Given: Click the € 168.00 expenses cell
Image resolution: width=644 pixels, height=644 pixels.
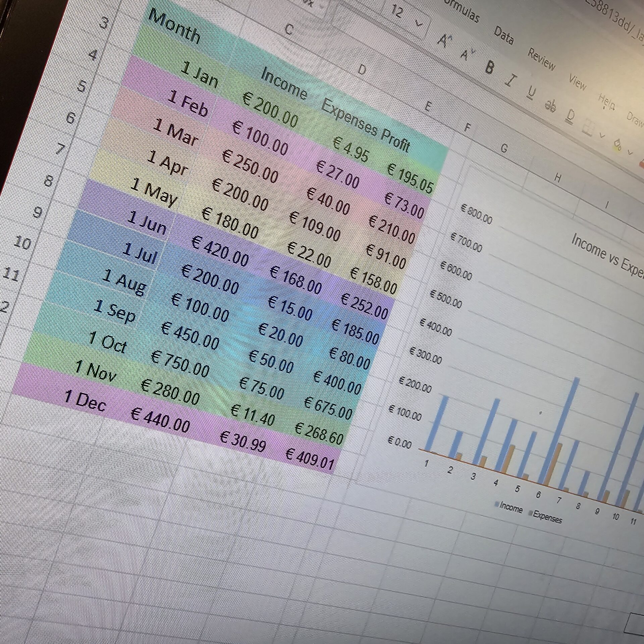Looking at the screenshot, I should point(296,280).
